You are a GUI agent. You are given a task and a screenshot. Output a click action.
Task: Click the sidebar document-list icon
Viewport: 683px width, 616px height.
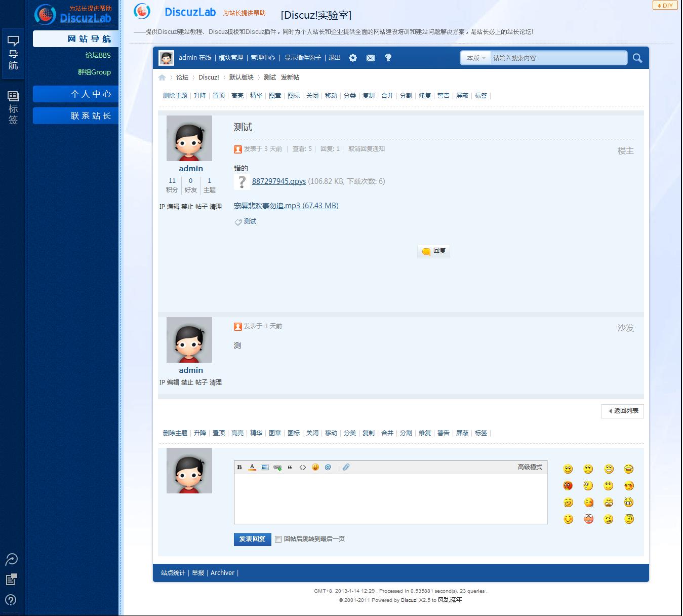(x=11, y=579)
